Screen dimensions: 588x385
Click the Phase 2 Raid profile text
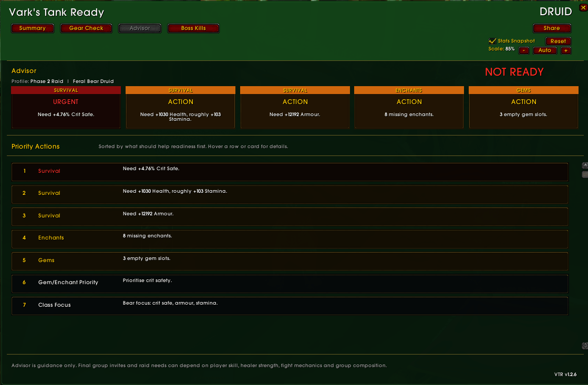(47, 81)
